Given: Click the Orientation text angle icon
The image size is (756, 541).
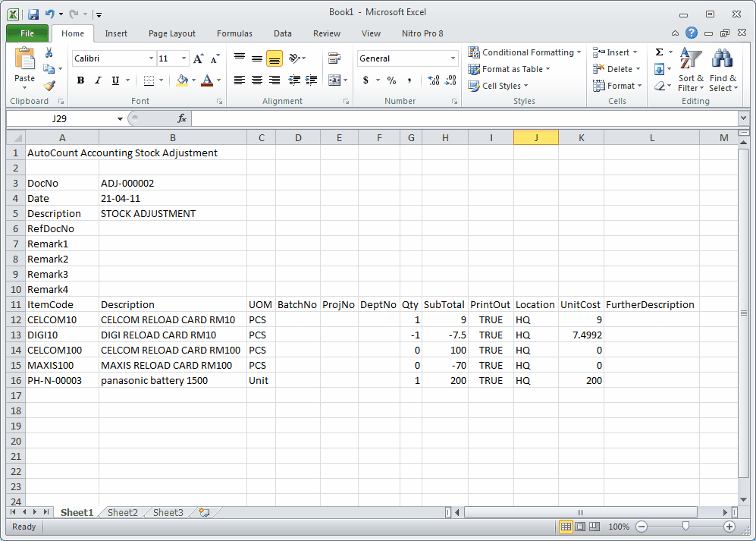Looking at the screenshot, I should 294,58.
